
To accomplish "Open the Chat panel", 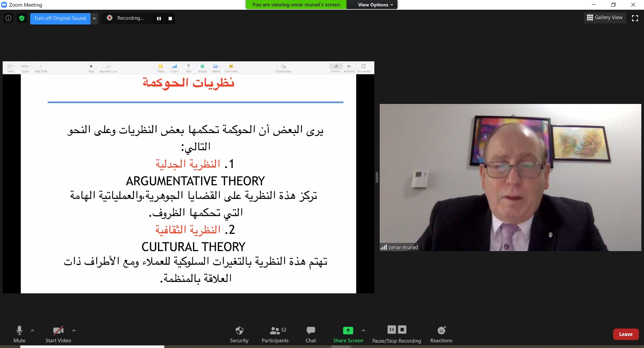I will (311, 334).
